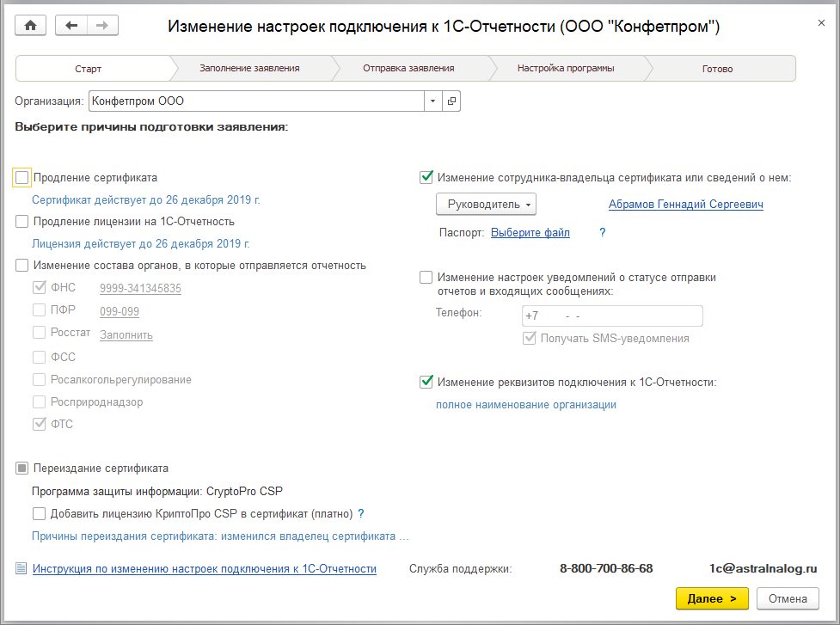This screenshot has width=840, height=625.
Task: Toggle the ПФР checkbox
Action: click(x=39, y=309)
